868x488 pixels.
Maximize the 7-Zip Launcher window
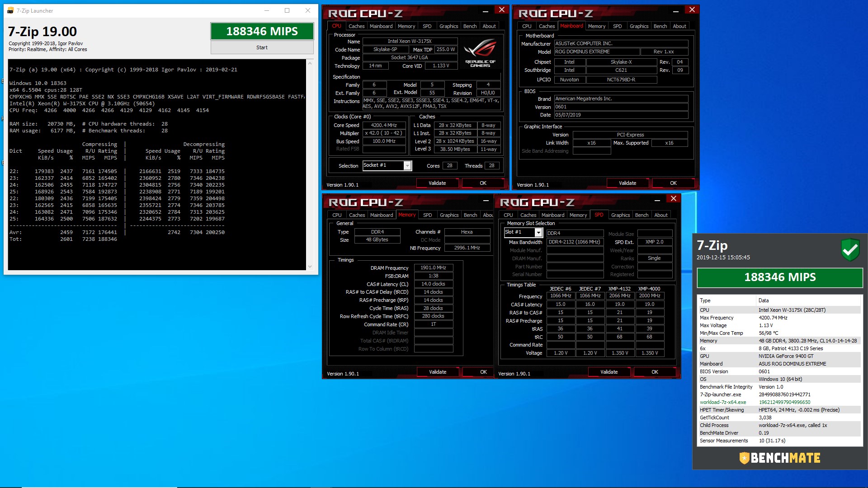pos(287,10)
